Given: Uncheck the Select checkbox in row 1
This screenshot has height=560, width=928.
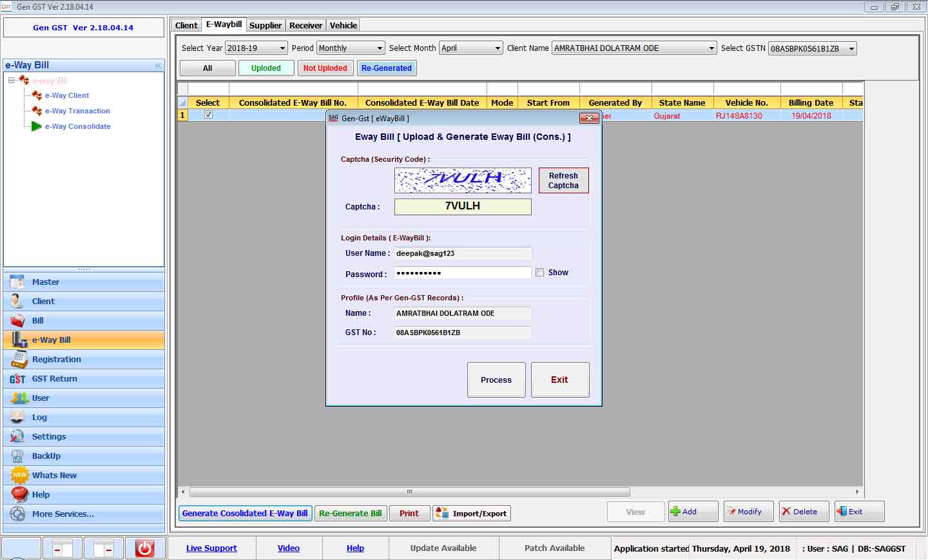Looking at the screenshot, I should (208, 115).
